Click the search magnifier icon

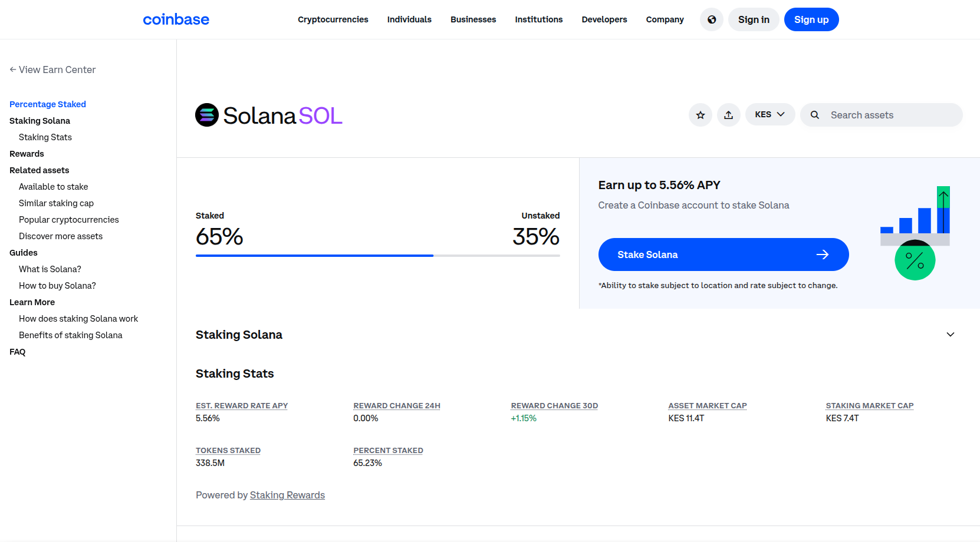[814, 115]
